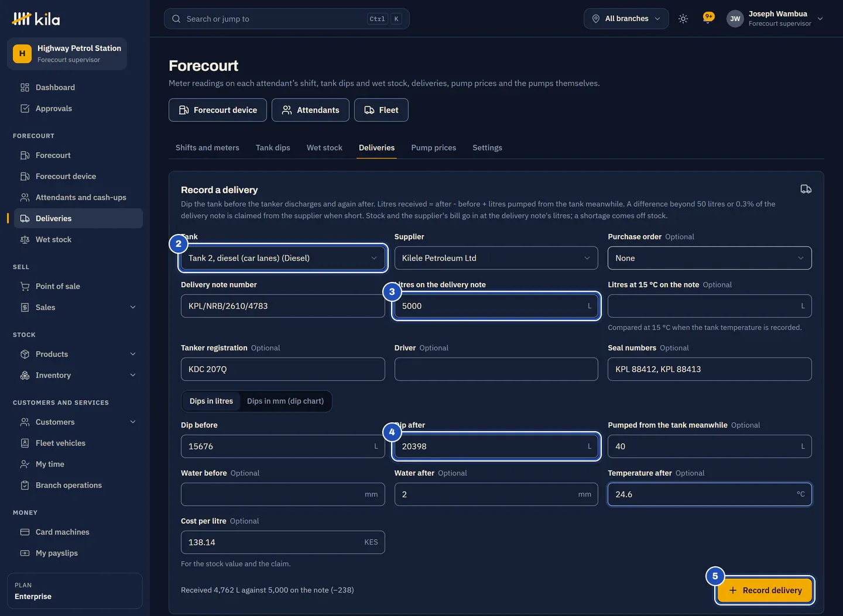Click the Point of sale cart icon
The height and width of the screenshot is (616, 843).
25,286
